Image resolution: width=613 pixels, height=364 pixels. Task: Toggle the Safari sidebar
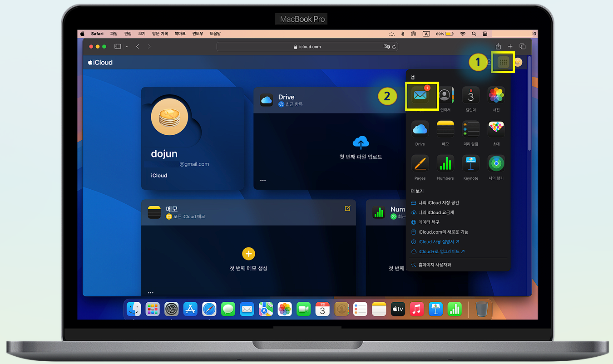118,46
